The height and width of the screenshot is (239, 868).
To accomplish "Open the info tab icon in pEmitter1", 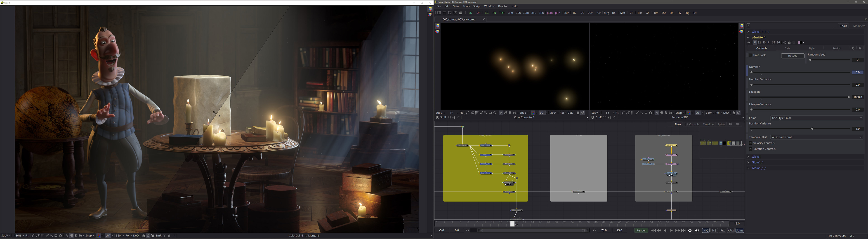I will 860,48.
